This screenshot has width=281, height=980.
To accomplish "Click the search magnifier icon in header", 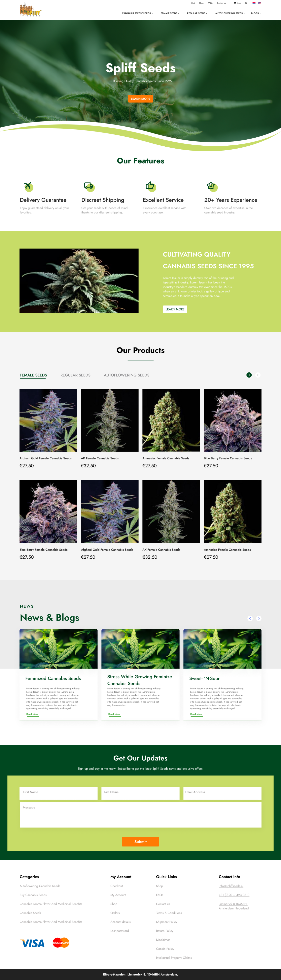I will 246,3.
